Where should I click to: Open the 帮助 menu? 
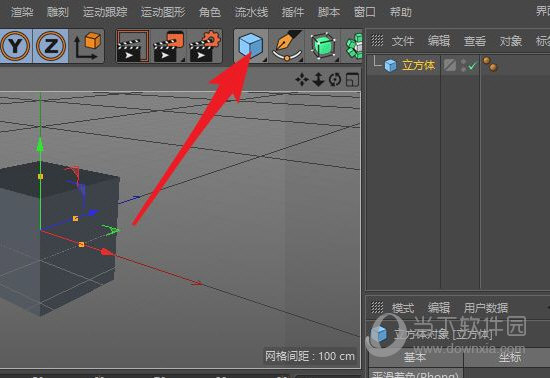[401, 12]
